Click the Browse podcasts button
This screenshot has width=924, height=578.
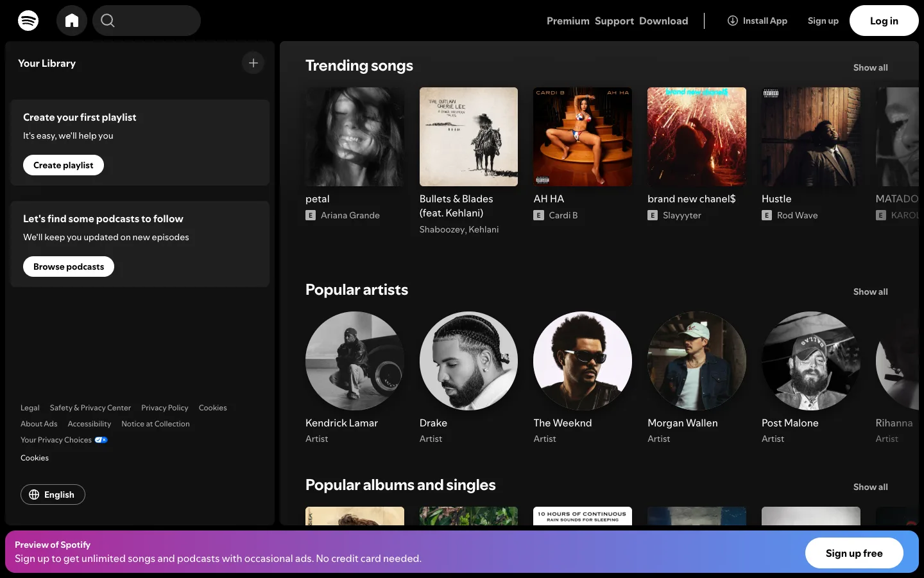[x=69, y=267]
